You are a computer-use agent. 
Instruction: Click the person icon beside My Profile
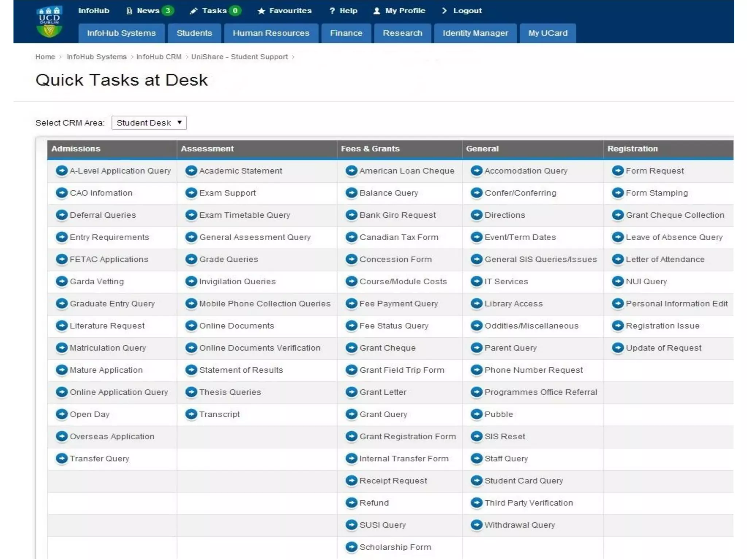[x=377, y=11]
